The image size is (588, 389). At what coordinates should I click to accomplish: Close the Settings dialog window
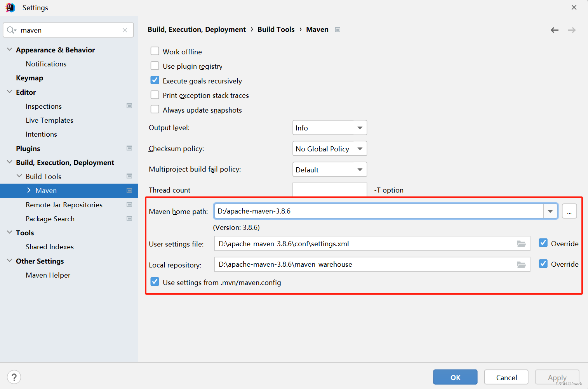tap(574, 7)
